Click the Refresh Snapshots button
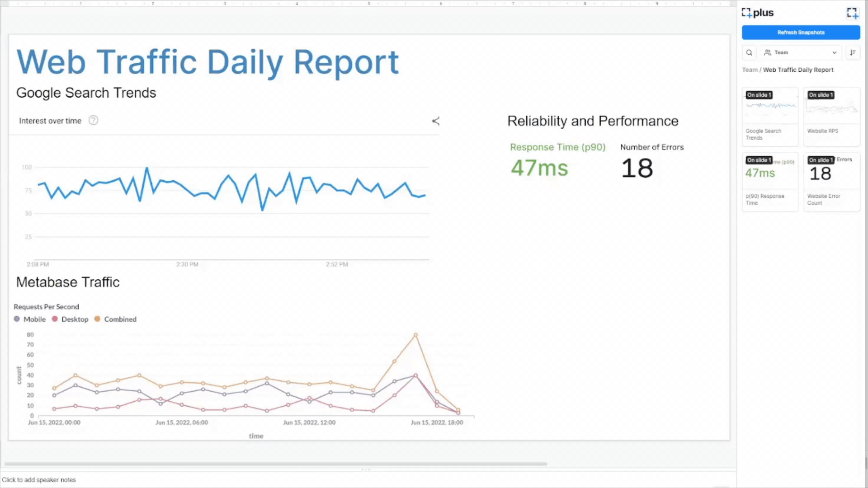868x488 pixels. pos(801,33)
